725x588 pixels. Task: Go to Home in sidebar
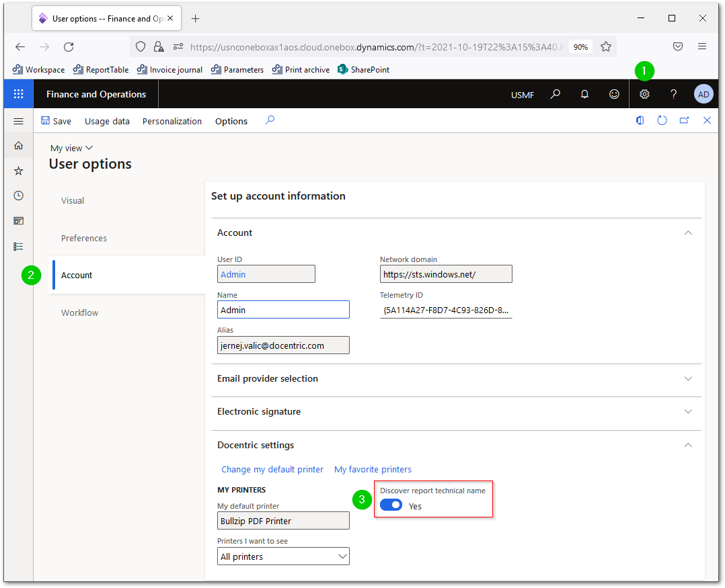click(x=19, y=146)
